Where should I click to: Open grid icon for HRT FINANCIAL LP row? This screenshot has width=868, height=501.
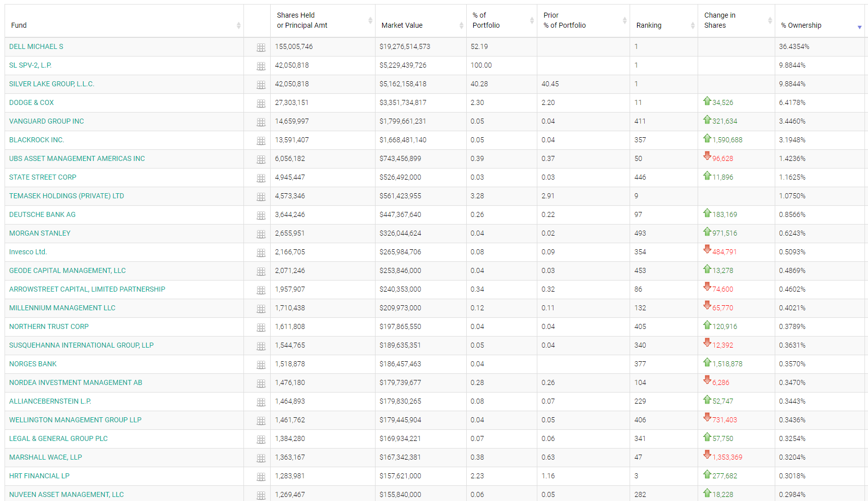pyautogui.click(x=261, y=477)
